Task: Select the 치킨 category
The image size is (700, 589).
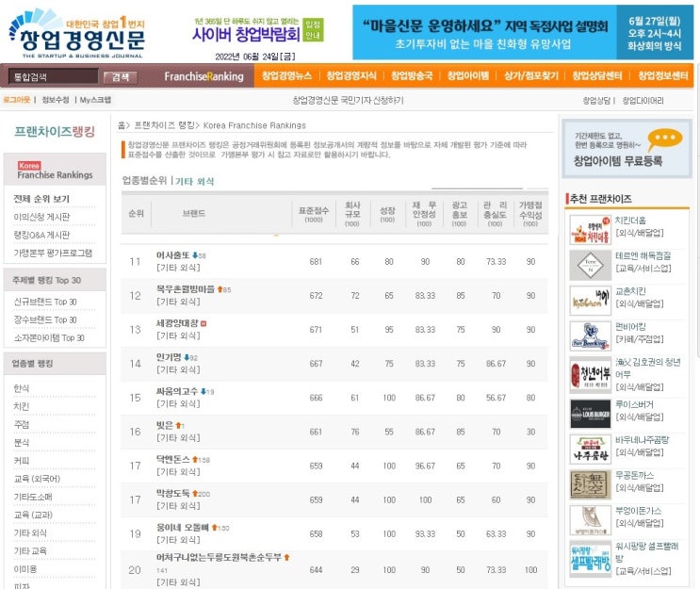Action: point(22,406)
